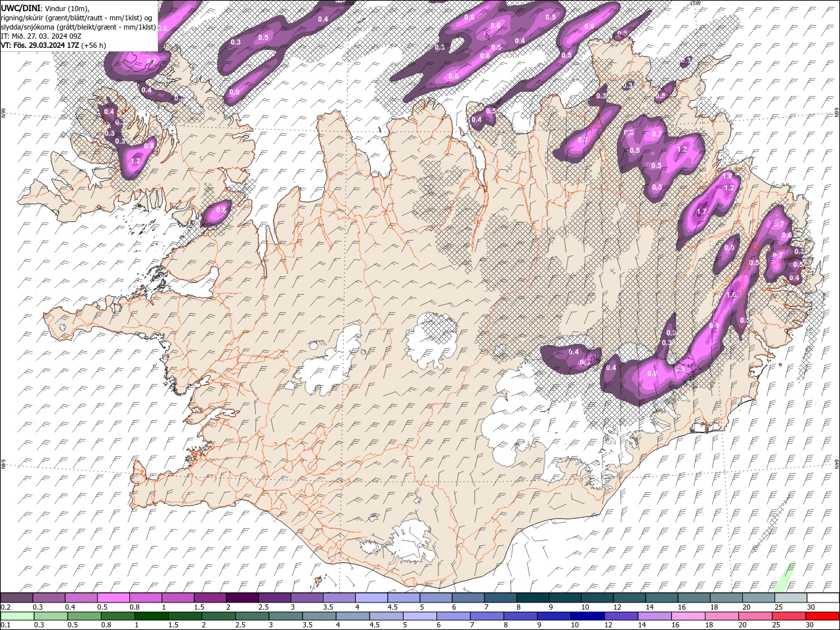Click the white 30 swatch in the upper scale

823,598
